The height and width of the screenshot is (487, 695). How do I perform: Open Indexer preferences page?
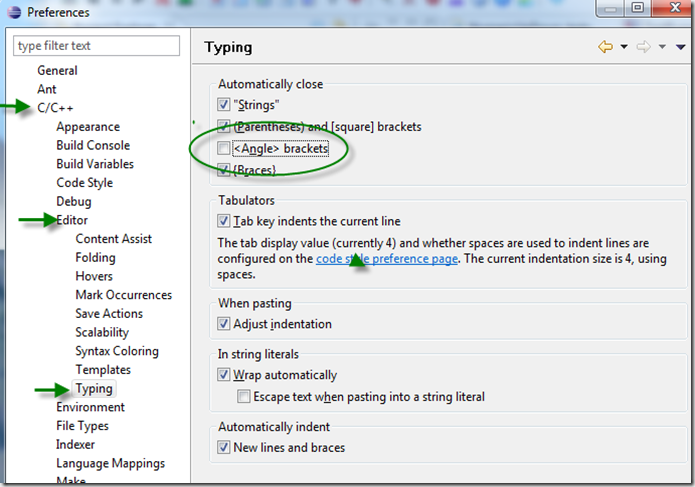tap(75, 444)
